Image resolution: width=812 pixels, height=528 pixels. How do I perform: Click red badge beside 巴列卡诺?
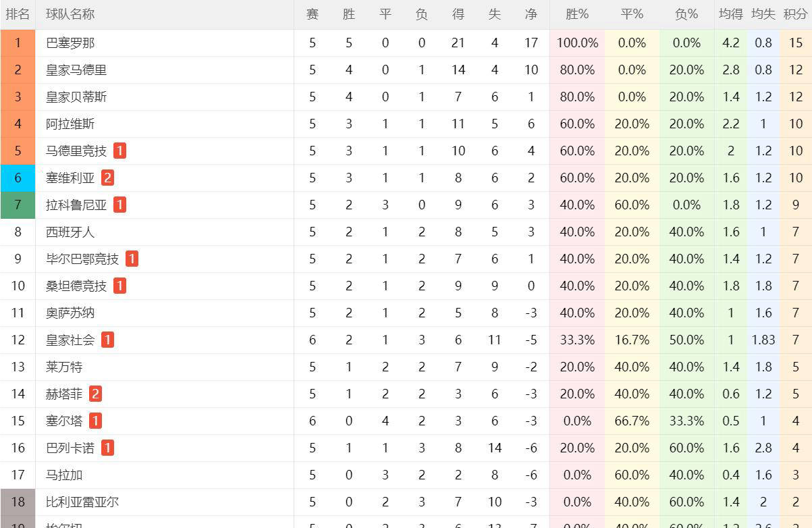point(107,448)
